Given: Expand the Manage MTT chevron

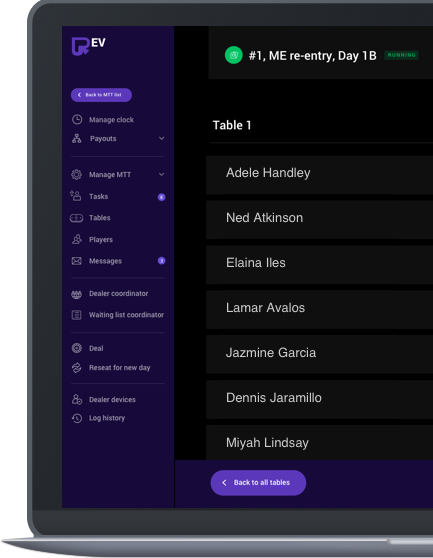Looking at the screenshot, I should click(162, 174).
